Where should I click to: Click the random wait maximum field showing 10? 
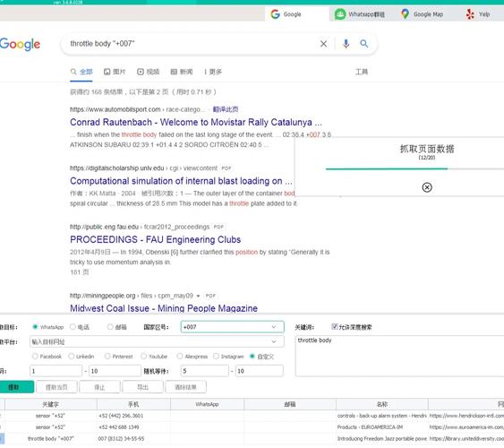[260, 371]
